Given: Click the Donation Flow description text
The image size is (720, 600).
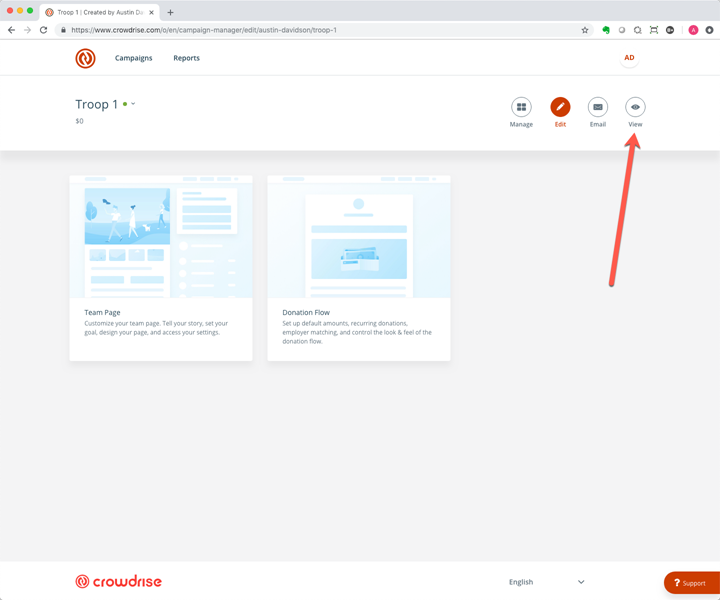Looking at the screenshot, I should 357,332.
